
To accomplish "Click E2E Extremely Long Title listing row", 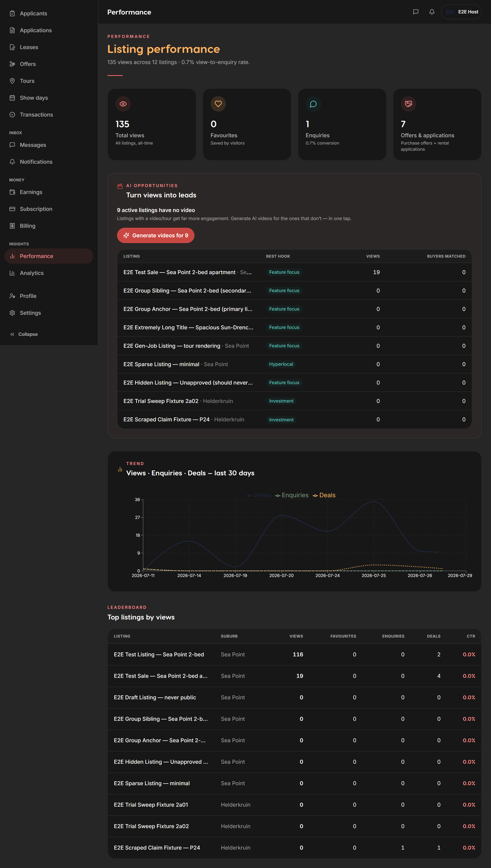I will pyautogui.click(x=294, y=328).
